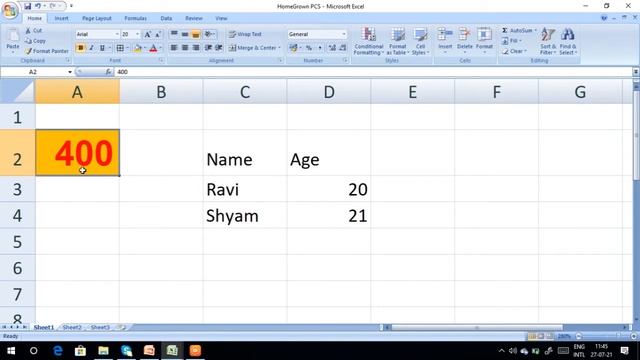The height and width of the screenshot is (360, 640).
Task: Toggle Wrap Text
Action: [245, 34]
